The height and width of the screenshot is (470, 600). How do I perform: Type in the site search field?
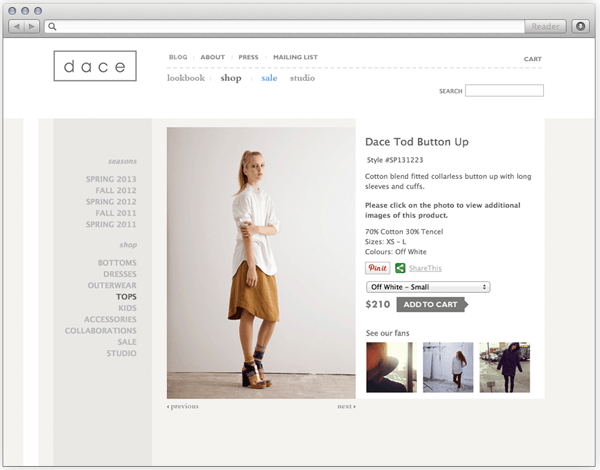tap(504, 91)
